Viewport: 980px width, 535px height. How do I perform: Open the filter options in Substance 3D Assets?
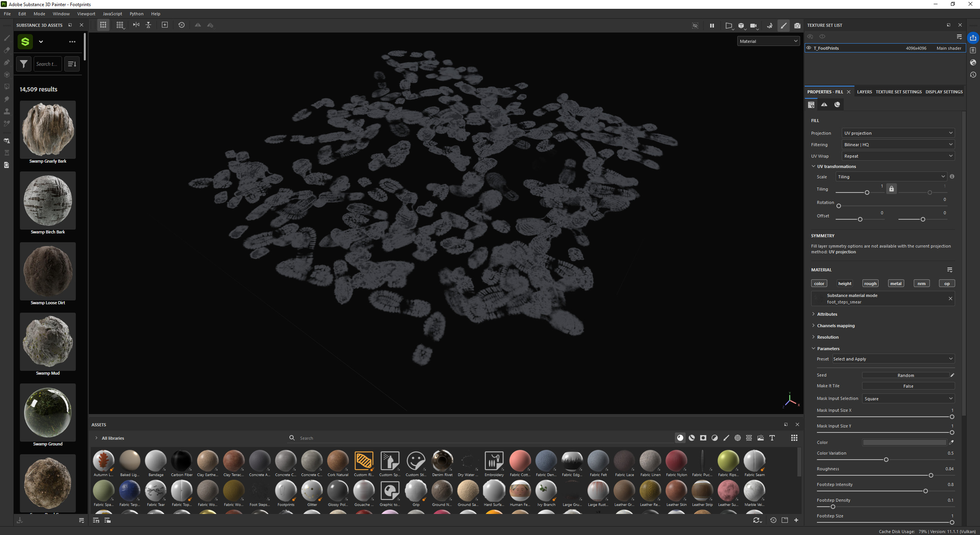(23, 64)
